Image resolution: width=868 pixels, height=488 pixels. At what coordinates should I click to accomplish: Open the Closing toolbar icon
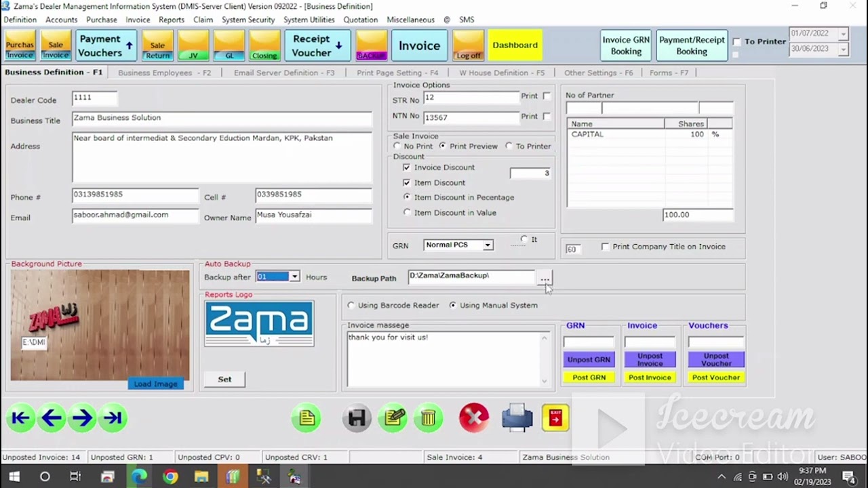pyautogui.click(x=264, y=45)
